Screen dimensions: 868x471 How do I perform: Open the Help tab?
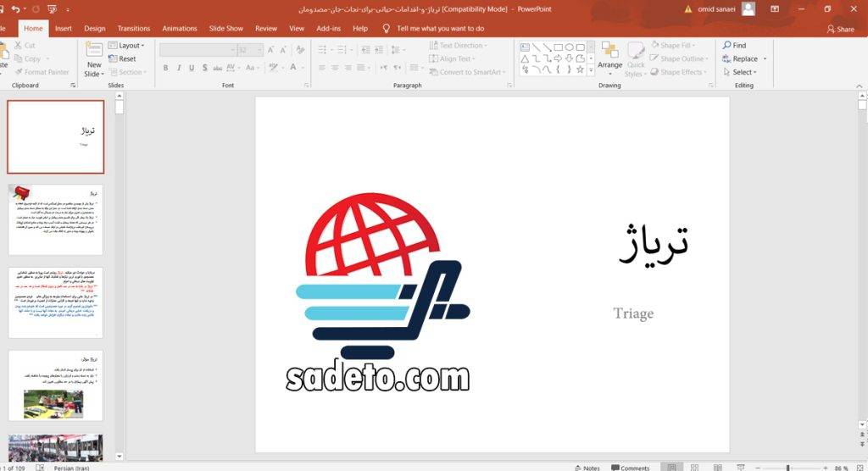tap(360, 28)
